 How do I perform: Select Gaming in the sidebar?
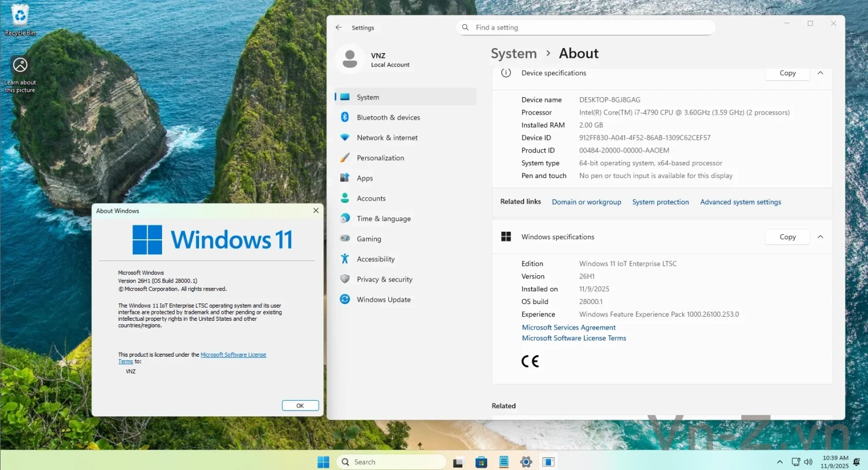(x=369, y=239)
